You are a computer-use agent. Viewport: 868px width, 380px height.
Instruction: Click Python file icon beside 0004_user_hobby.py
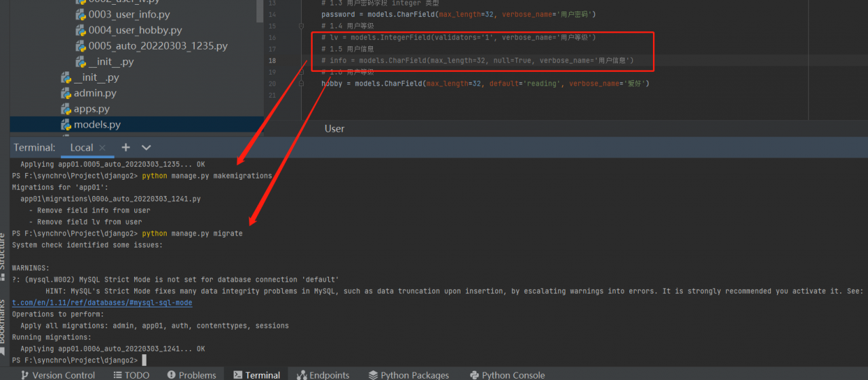point(81,30)
